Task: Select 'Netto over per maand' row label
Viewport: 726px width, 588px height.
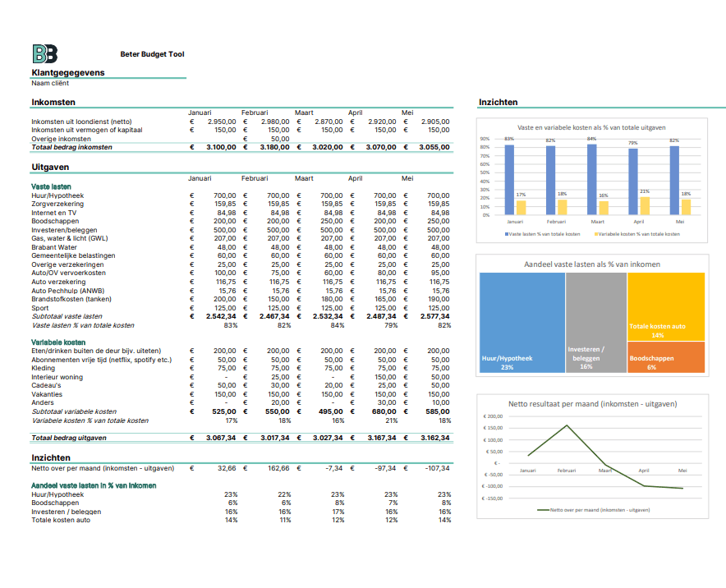Action: coord(103,469)
